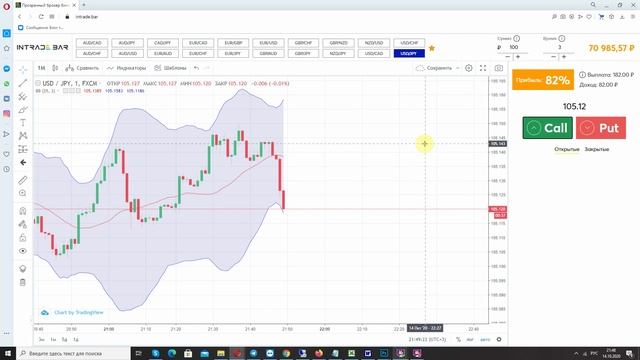640x360 pixels.
Task: Lock all drawing tools
Action: (x=23, y=238)
